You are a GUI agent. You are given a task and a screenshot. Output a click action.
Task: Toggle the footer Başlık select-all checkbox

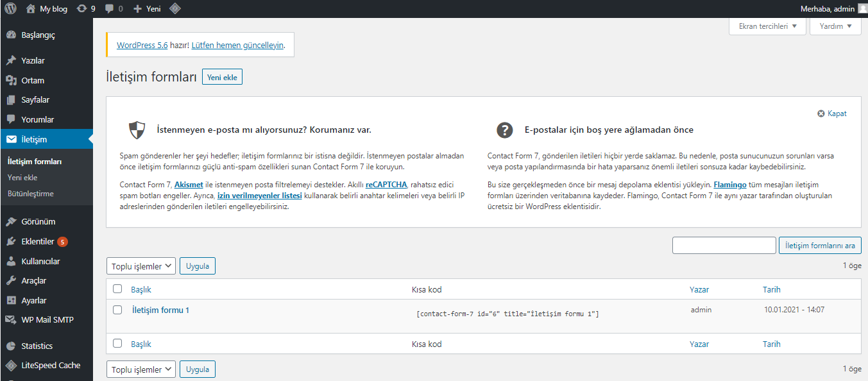point(117,343)
